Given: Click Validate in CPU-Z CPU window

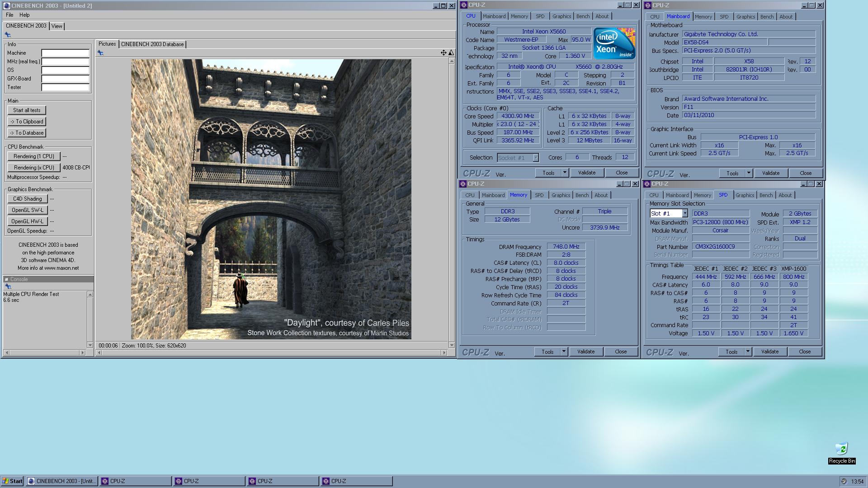Looking at the screenshot, I should pyautogui.click(x=586, y=173).
